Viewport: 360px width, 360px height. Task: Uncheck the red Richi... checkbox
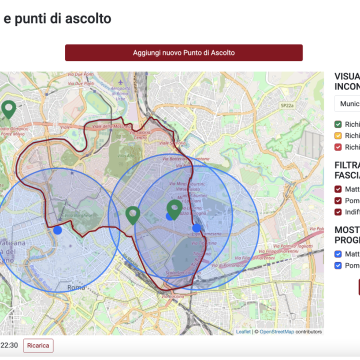click(x=338, y=147)
